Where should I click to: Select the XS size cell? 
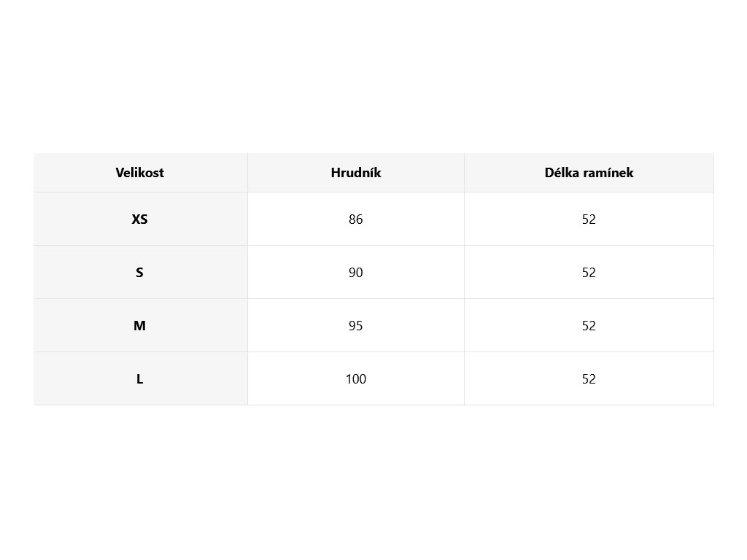(x=139, y=219)
